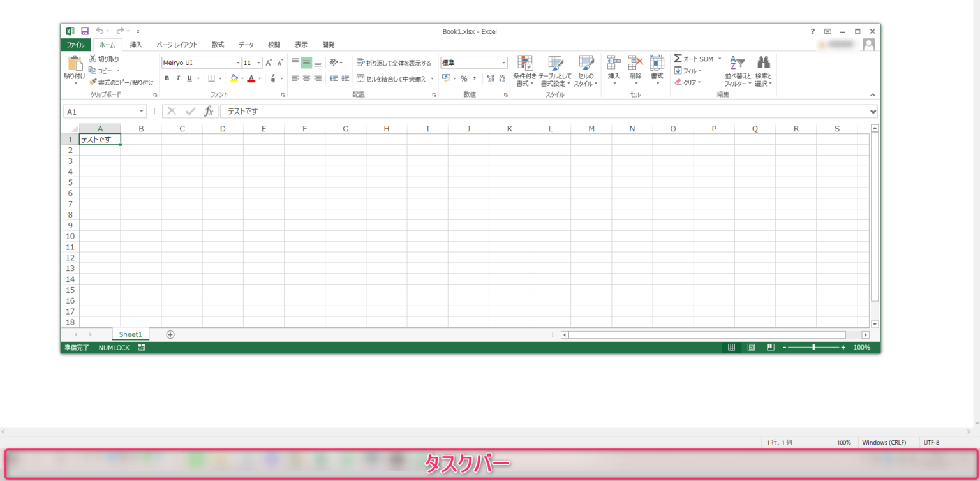Open the ファイル tab

[76, 45]
